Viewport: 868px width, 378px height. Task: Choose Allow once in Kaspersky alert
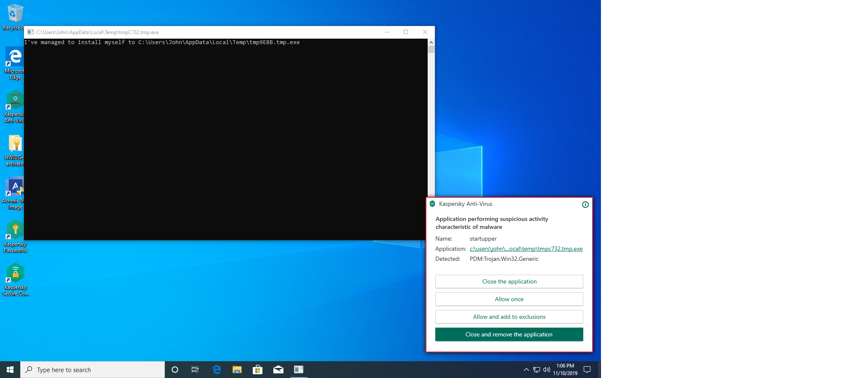click(x=509, y=299)
